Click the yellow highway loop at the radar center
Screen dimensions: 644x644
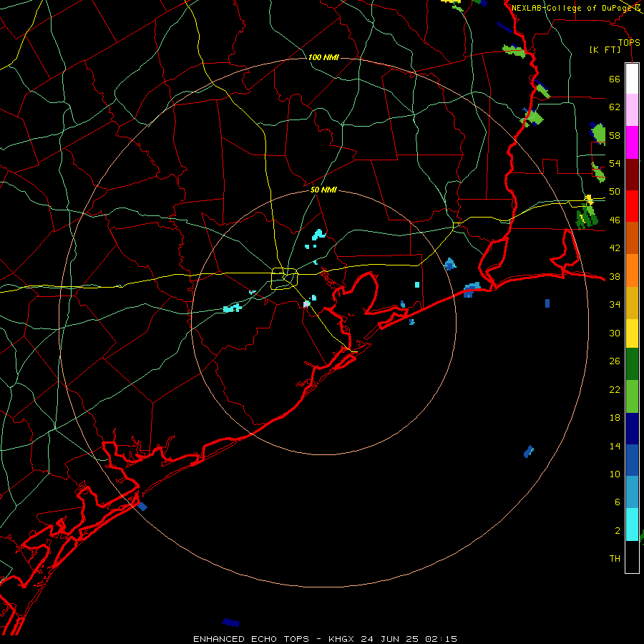coord(284,278)
